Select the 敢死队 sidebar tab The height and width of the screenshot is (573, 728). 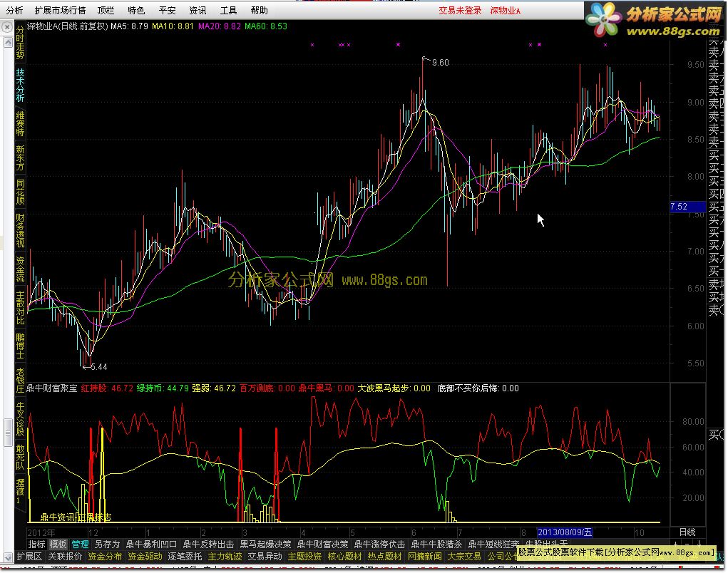(20, 457)
